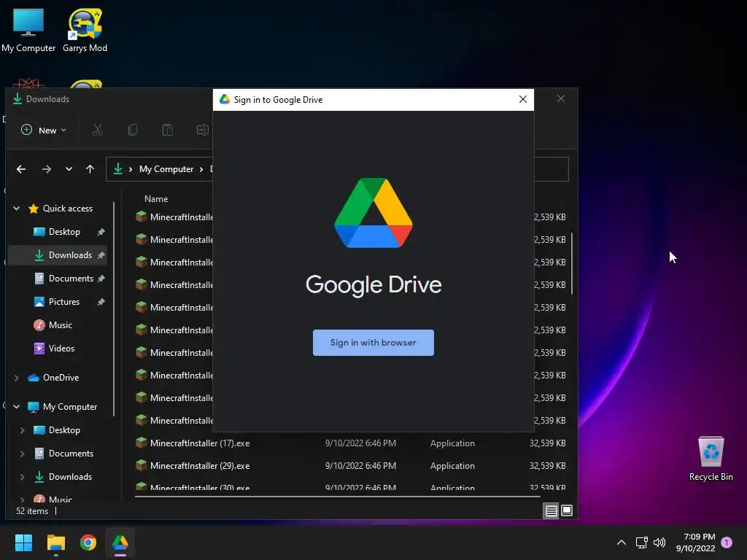Click the Cut scissors icon in toolbar

[98, 130]
